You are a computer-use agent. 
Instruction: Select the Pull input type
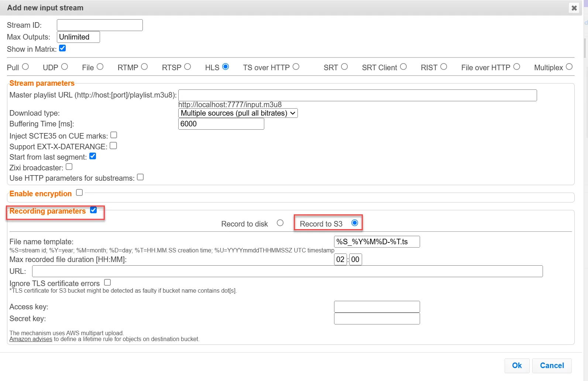point(25,67)
